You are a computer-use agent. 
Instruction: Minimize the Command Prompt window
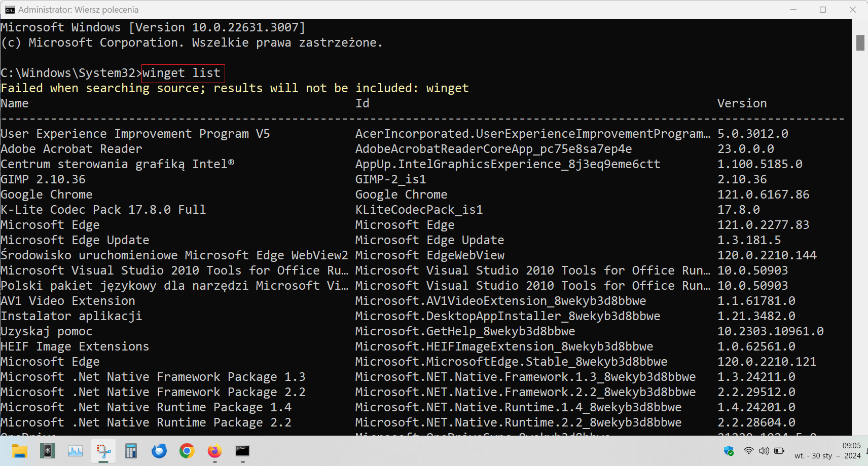click(x=794, y=10)
